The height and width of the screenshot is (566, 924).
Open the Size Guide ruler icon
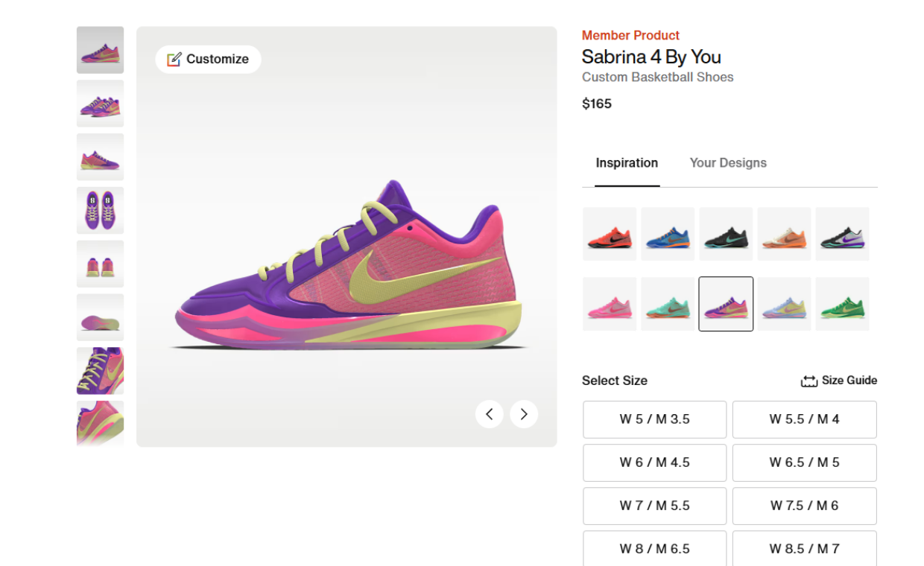click(809, 381)
